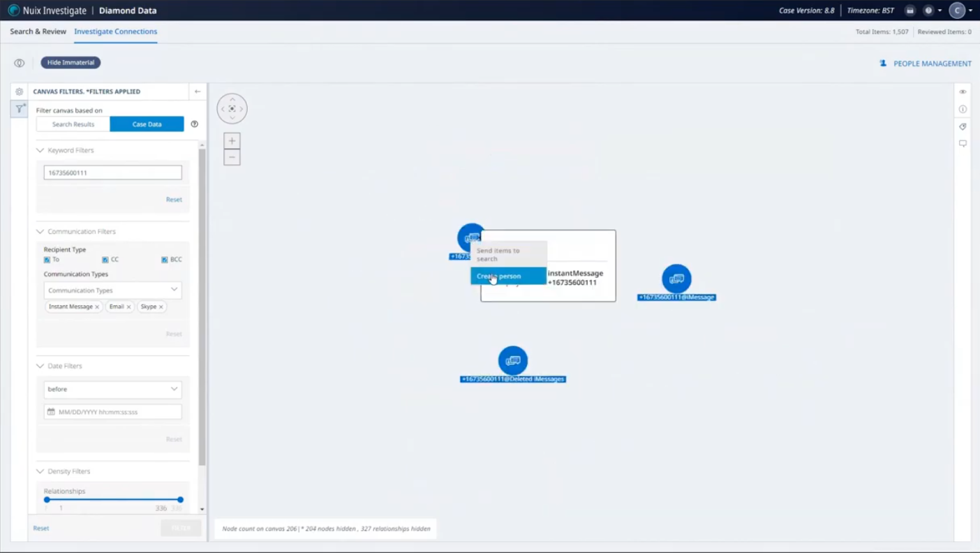Click the Deleted iMessages node icon
Image resolution: width=980 pixels, height=553 pixels.
(513, 360)
